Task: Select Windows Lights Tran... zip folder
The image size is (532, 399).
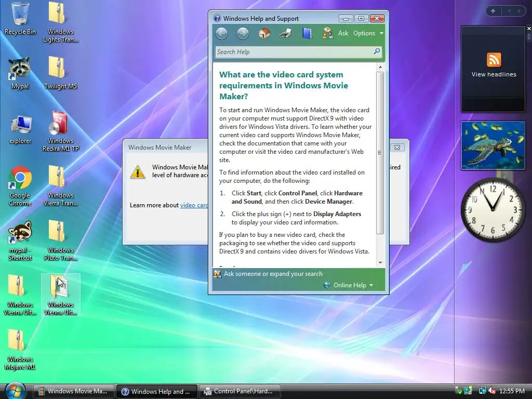Action: pos(60,22)
